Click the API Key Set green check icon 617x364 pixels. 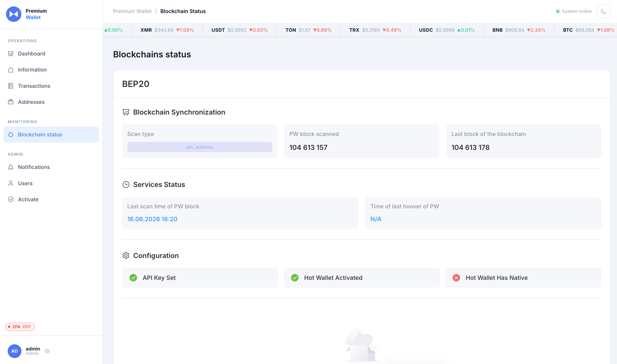(x=133, y=278)
